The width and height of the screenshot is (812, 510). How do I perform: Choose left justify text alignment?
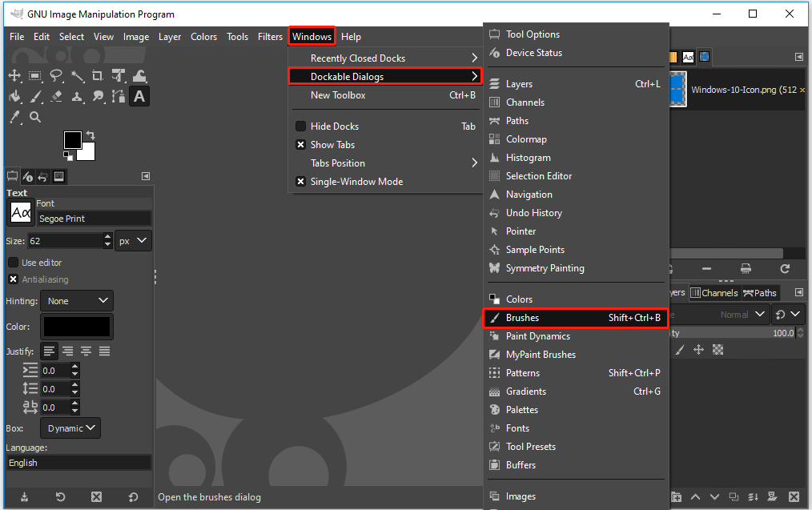coord(49,351)
